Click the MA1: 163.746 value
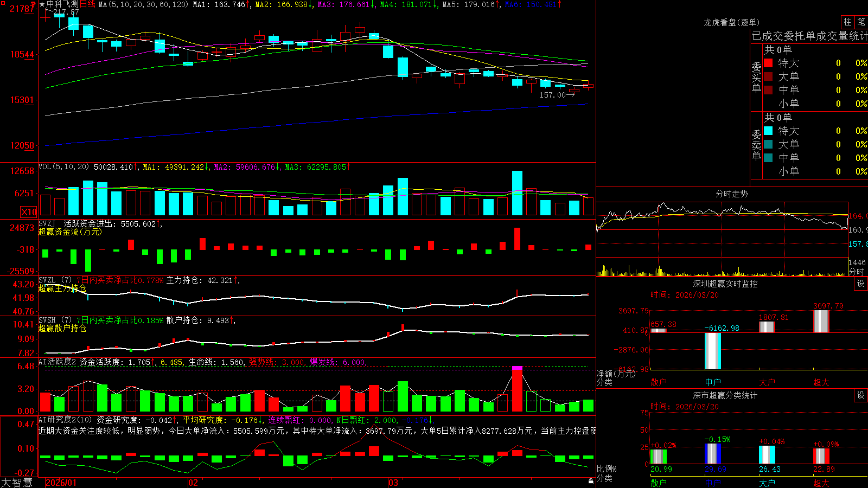 tap(221, 4)
